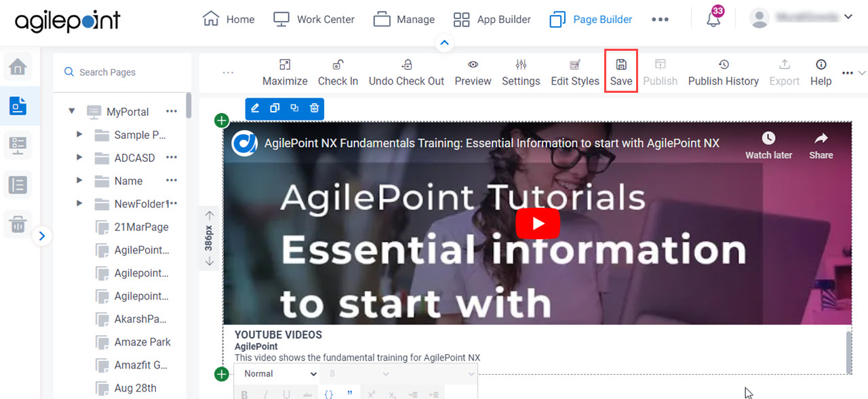Click Undo Check Out on toolbar

[x=406, y=73]
